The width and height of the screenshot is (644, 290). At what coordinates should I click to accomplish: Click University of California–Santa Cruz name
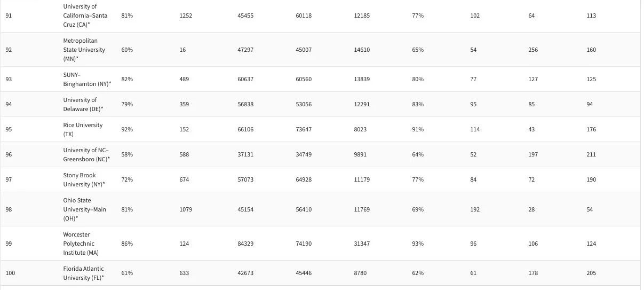pos(85,15)
